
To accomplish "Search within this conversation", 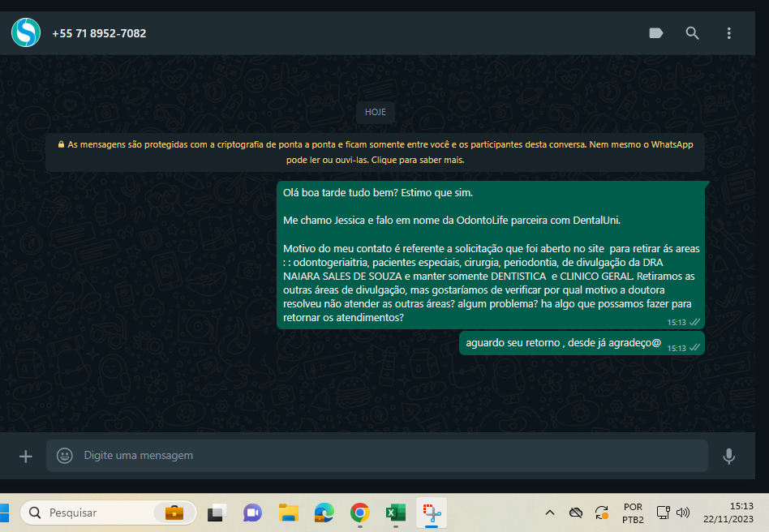I will [x=692, y=33].
